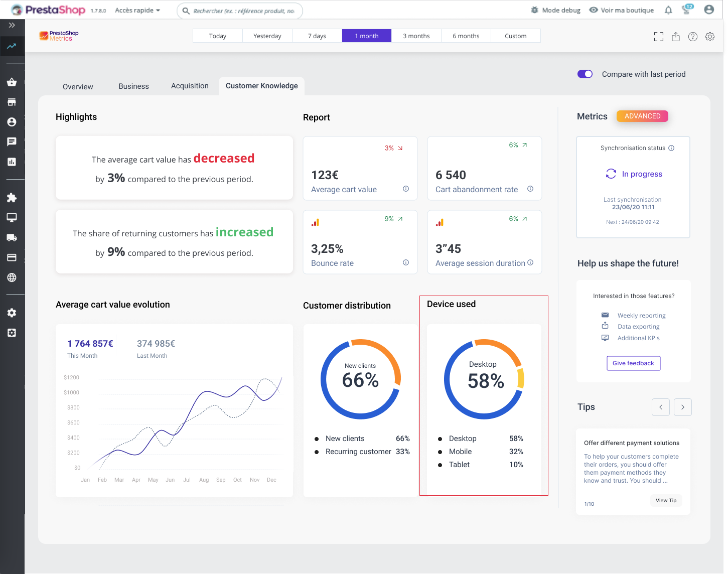Open the international globe icon in sidebar
The image size is (728, 574).
pos(12,277)
